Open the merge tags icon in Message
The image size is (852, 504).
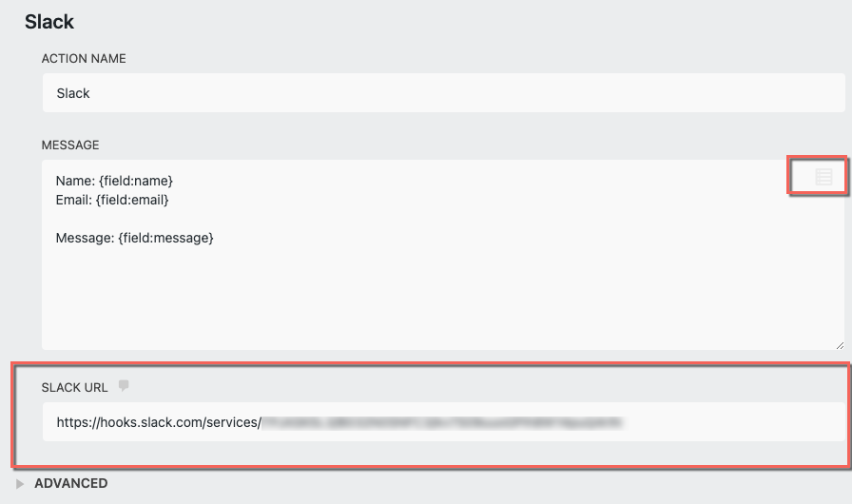click(823, 177)
